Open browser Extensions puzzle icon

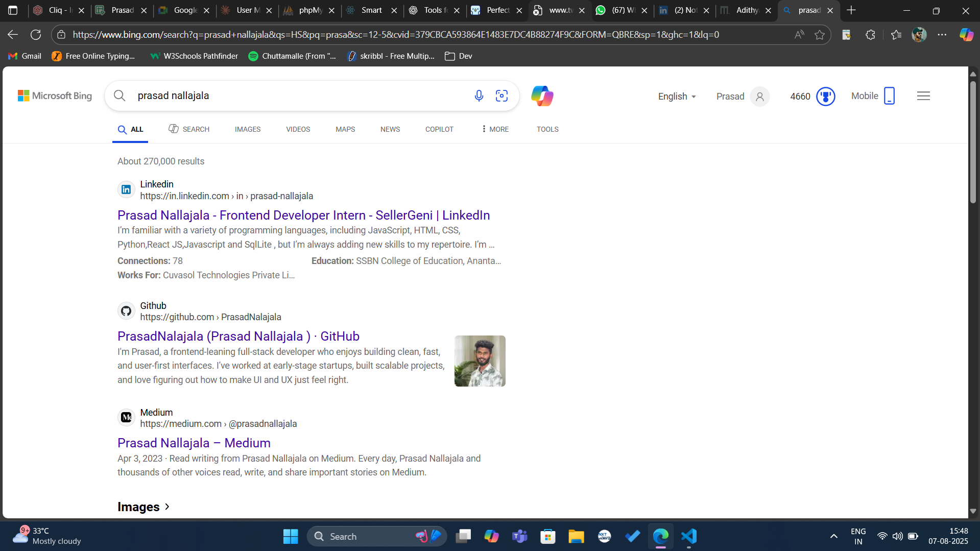870,35
